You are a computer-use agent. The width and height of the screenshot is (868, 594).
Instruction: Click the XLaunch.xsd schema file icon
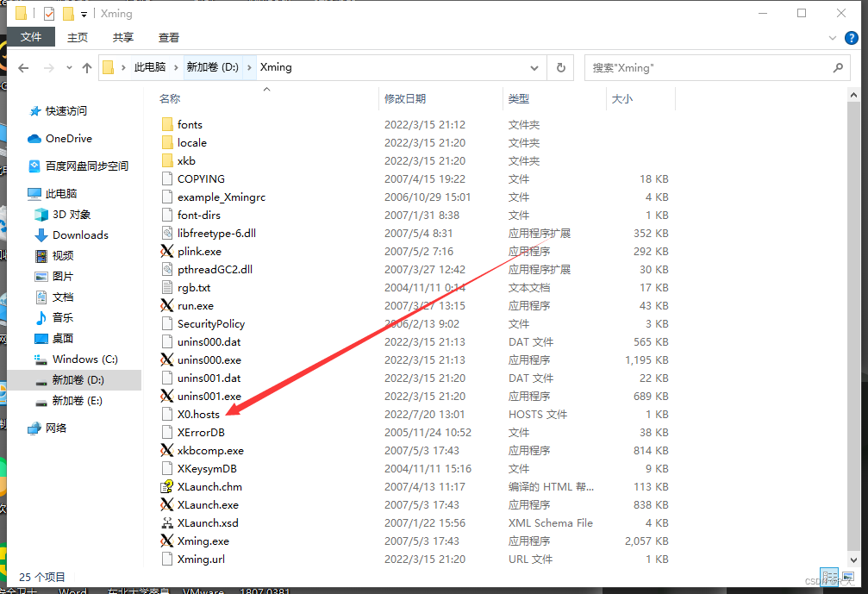[166, 522]
